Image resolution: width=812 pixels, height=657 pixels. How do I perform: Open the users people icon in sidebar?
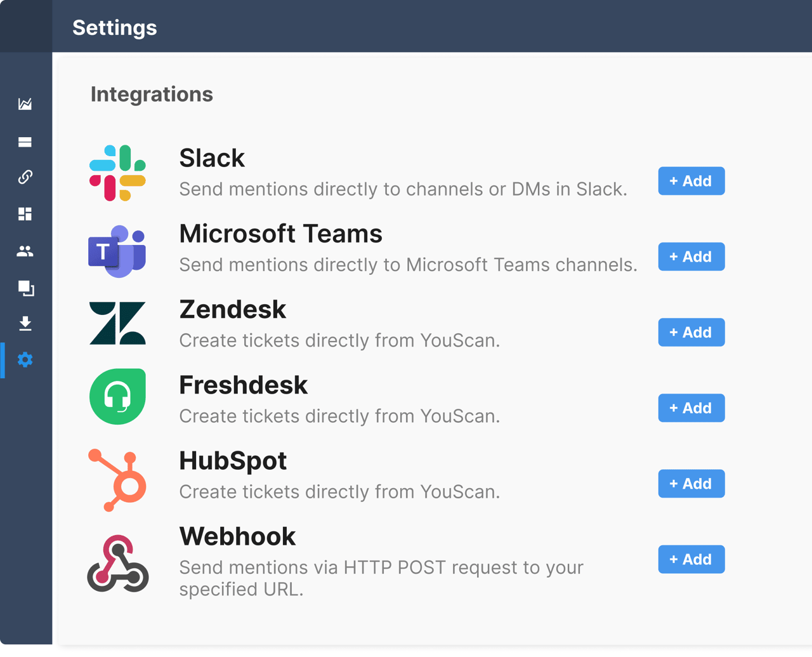pyautogui.click(x=25, y=251)
